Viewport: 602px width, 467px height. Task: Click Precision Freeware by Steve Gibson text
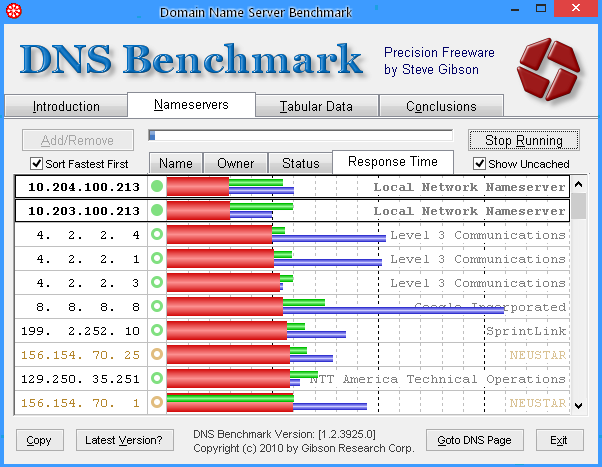tap(439, 61)
